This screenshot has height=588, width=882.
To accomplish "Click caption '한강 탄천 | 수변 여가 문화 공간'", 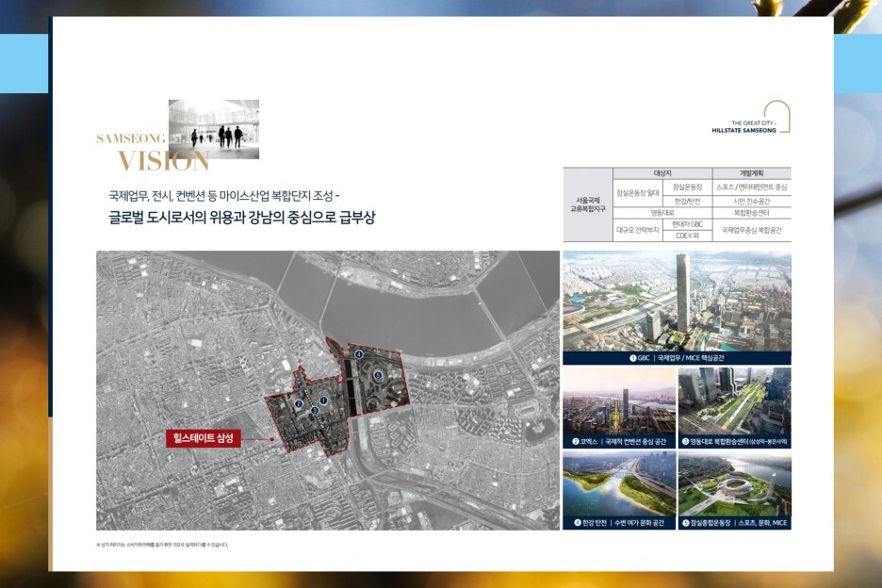I will [619, 523].
